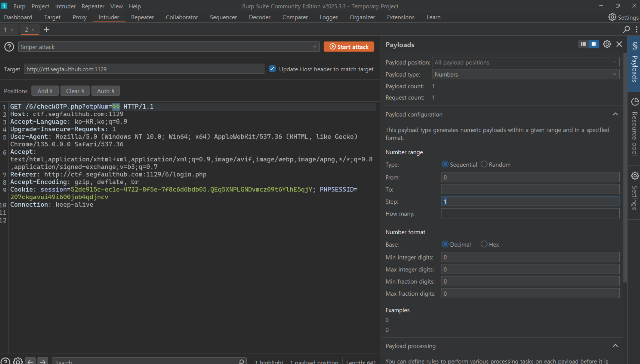Open the Settings gear in top bar
The height and width of the screenshot is (364, 640).
tap(612, 17)
